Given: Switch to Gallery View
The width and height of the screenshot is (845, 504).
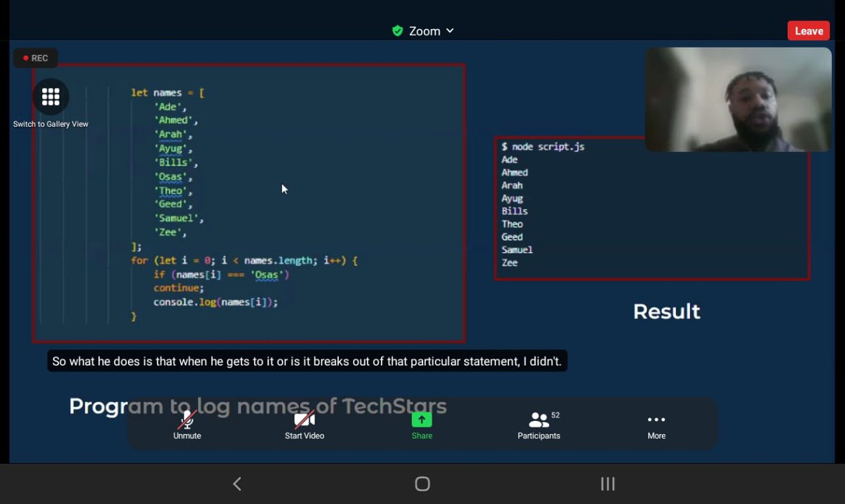Looking at the screenshot, I should pos(51,103).
